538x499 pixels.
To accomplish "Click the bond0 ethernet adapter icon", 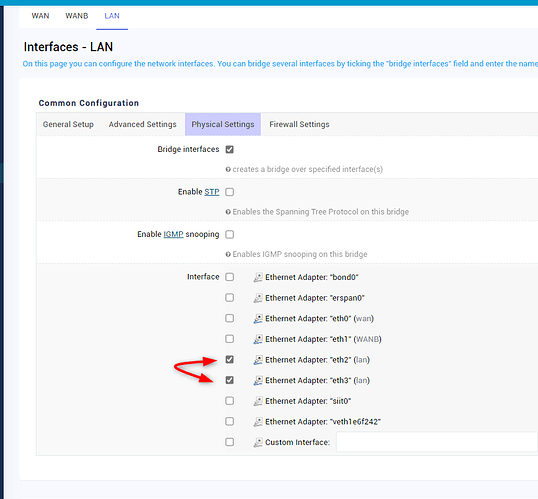I will click(x=258, y=277).
